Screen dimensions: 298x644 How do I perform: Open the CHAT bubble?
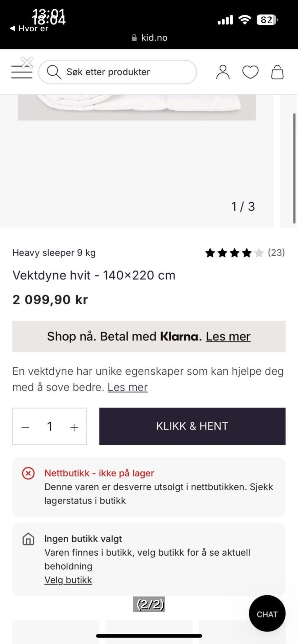click(267, 613)
